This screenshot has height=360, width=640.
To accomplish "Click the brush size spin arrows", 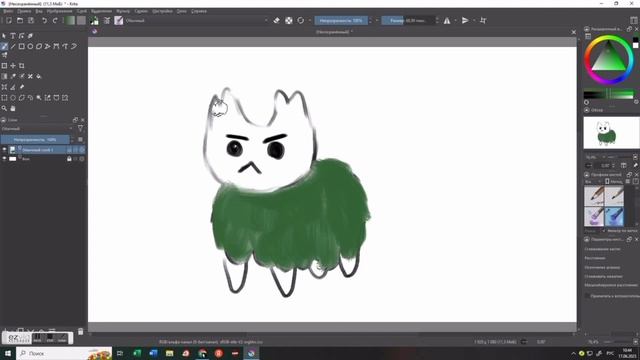I will pyautogui.click(x=437, y=20).
